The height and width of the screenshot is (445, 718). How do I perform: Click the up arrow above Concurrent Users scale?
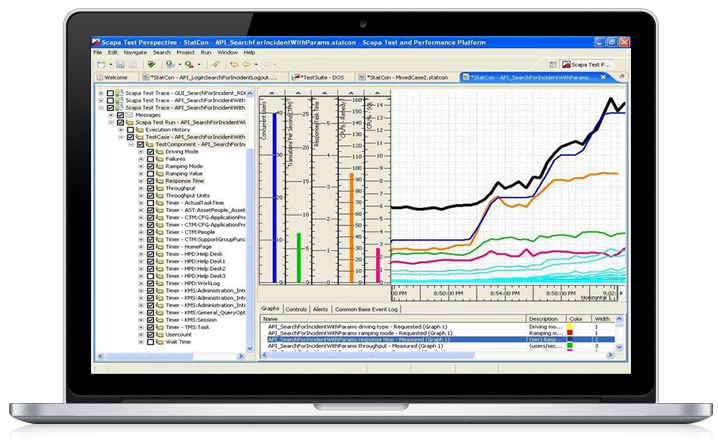[x=272, y=93]
